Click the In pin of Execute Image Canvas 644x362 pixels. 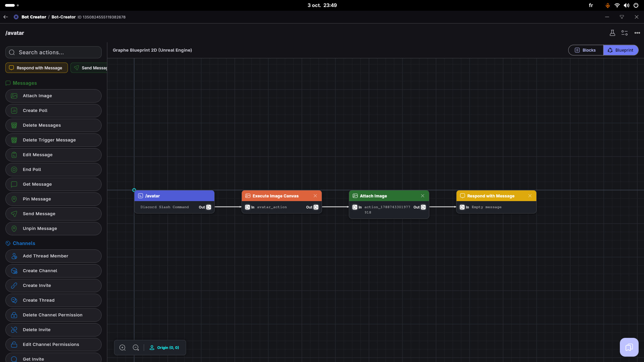point(248,207)
